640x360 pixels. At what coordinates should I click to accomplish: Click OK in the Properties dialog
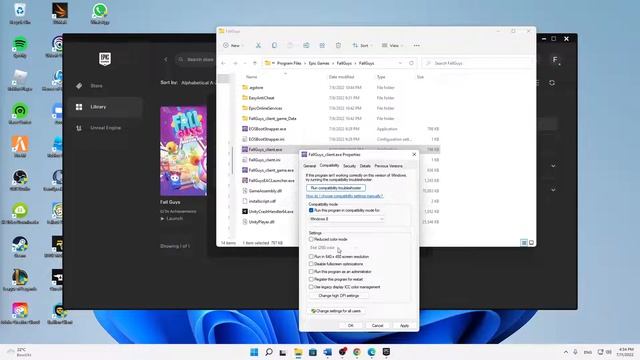[x=350, y=326]
